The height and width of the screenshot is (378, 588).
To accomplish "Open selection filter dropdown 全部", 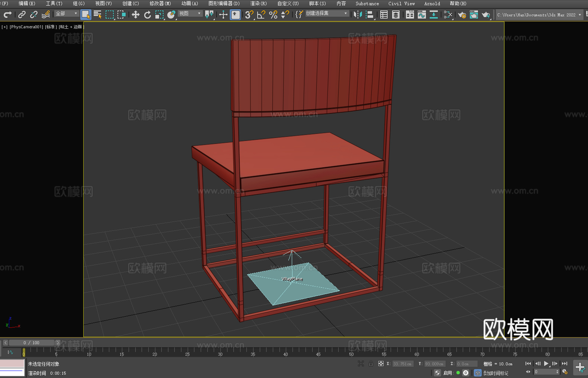I will tap(67, 13).
